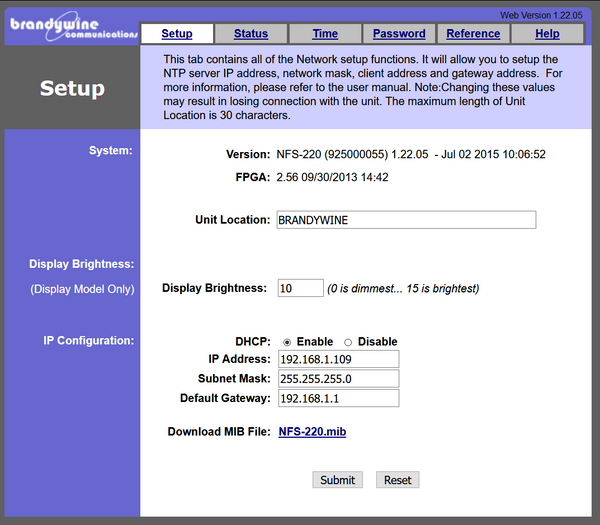Viewport: 600px width, 525px height.
Task: Select the DHCP Disable radio button
Action: pos(348,342)
